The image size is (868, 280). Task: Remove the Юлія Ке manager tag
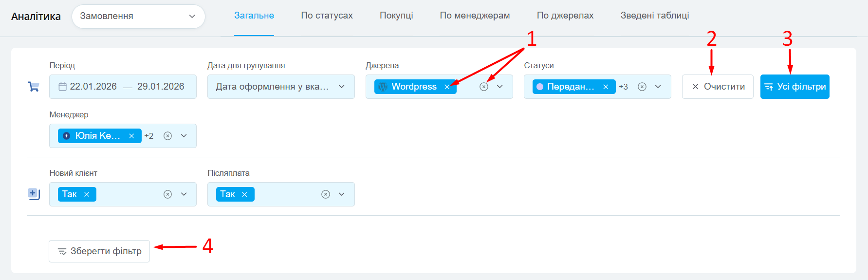[131, 136]
